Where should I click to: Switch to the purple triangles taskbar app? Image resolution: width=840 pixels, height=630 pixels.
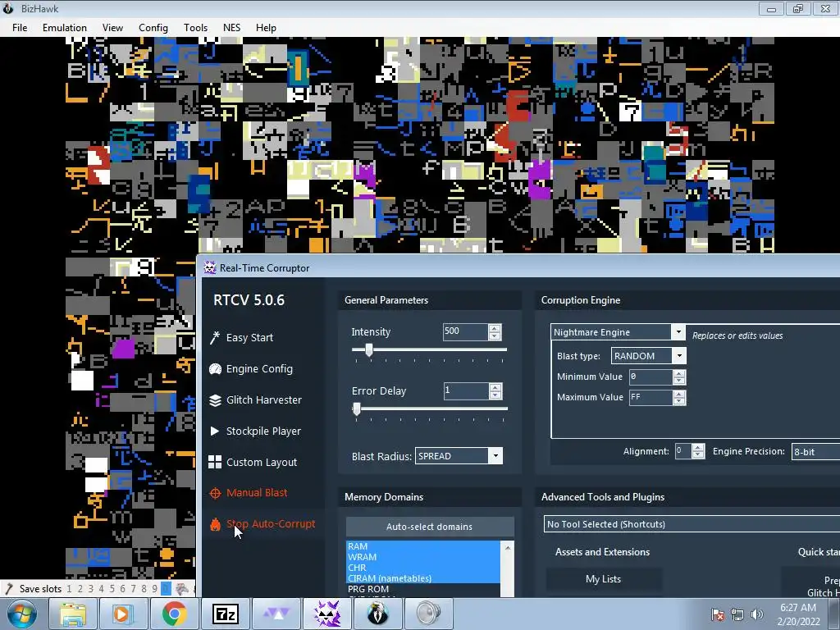pyautogui.click(x=276, y=614)
